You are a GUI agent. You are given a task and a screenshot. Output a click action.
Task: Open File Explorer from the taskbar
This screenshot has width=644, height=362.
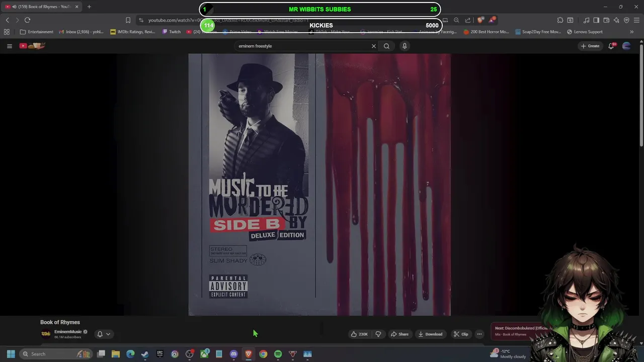tap(116, 354)
